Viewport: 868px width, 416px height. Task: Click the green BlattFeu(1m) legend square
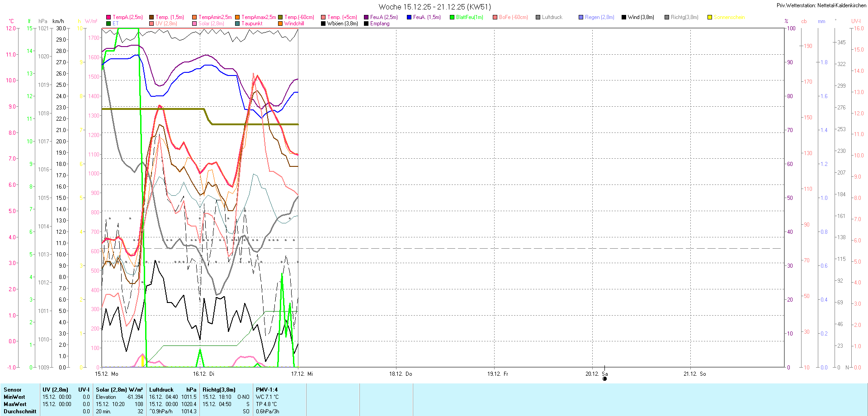click(452, 17)
